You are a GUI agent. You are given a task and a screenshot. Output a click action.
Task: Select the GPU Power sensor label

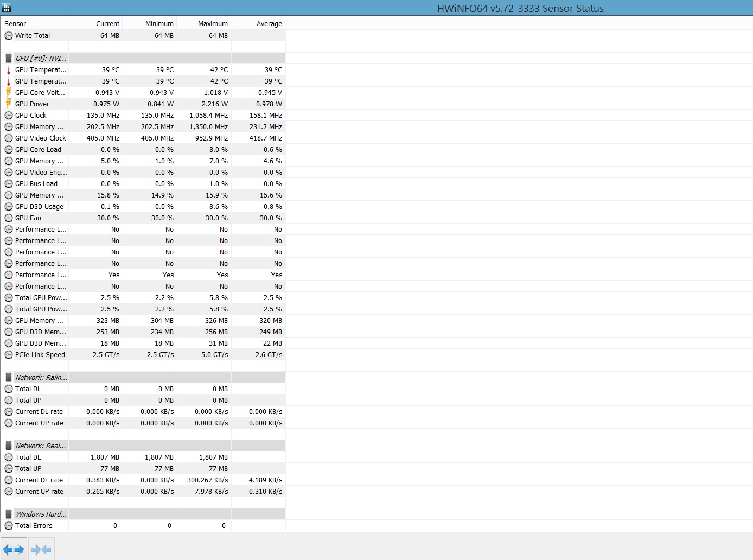click(32, 104)
